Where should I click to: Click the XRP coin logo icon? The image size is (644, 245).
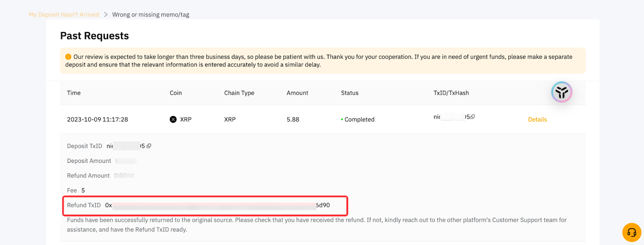[x=173, y=119]
